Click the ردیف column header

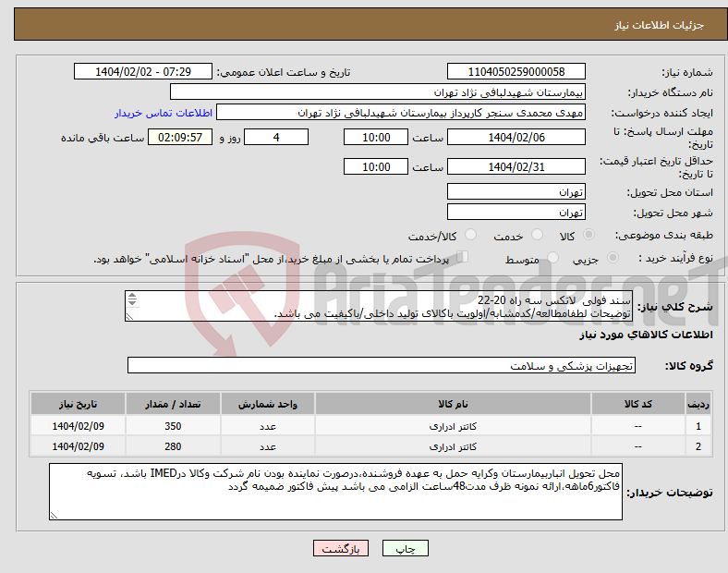click(698, 404)
